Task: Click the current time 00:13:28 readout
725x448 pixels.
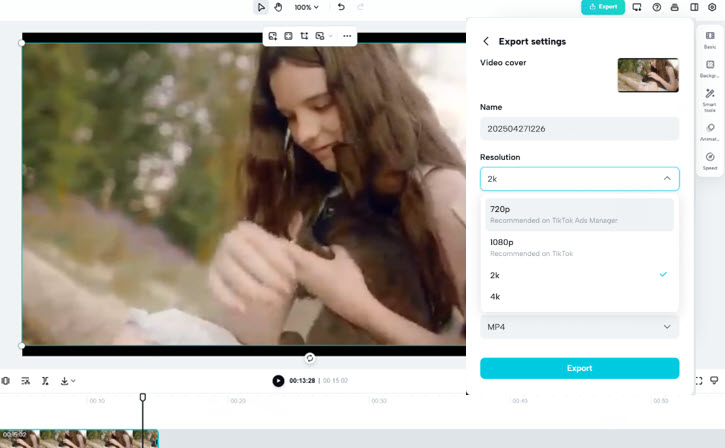Action: [x=302, y=380]
